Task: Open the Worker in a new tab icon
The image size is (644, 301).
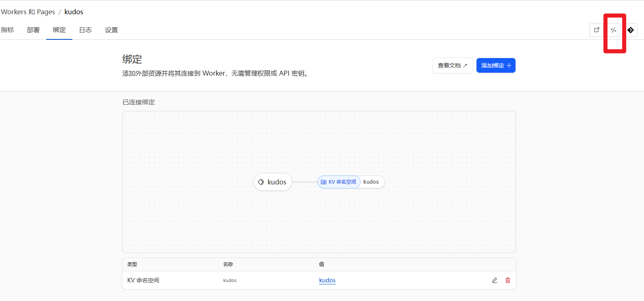Action: (x=596, y=30)
